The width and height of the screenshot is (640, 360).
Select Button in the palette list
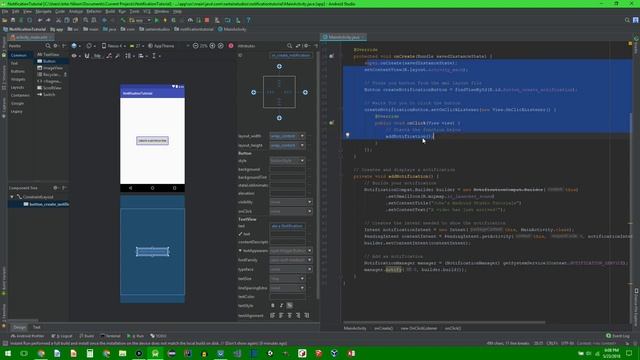click(49, 61)
